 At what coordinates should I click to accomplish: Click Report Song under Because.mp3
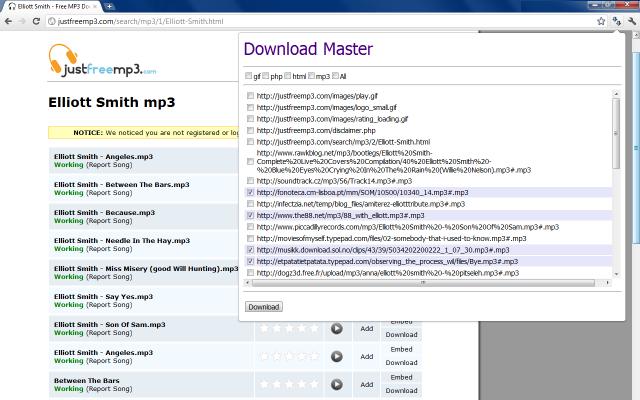pyautogui.click(x=109, y=221)
